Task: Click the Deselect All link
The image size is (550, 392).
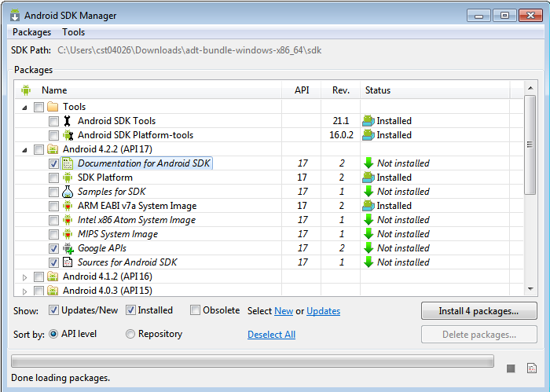Action: pos(272,335)
